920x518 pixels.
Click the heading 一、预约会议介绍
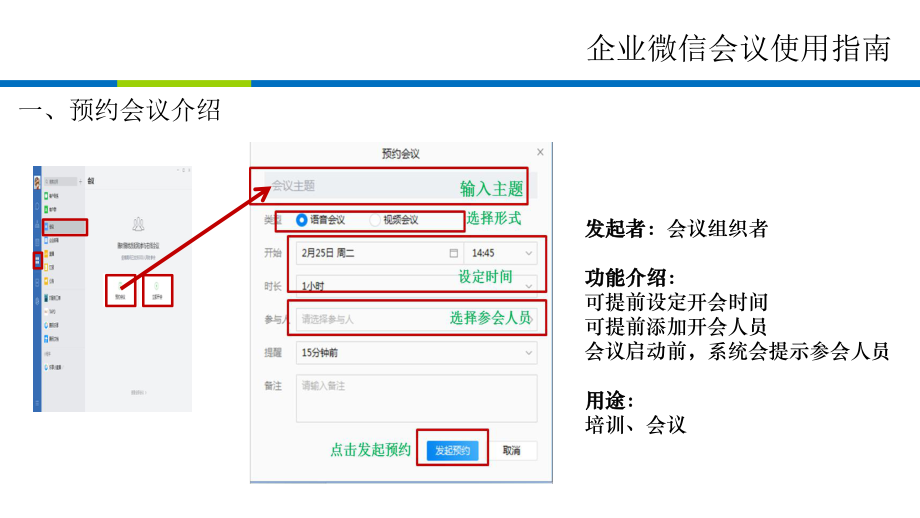click(x=120, y=110)
